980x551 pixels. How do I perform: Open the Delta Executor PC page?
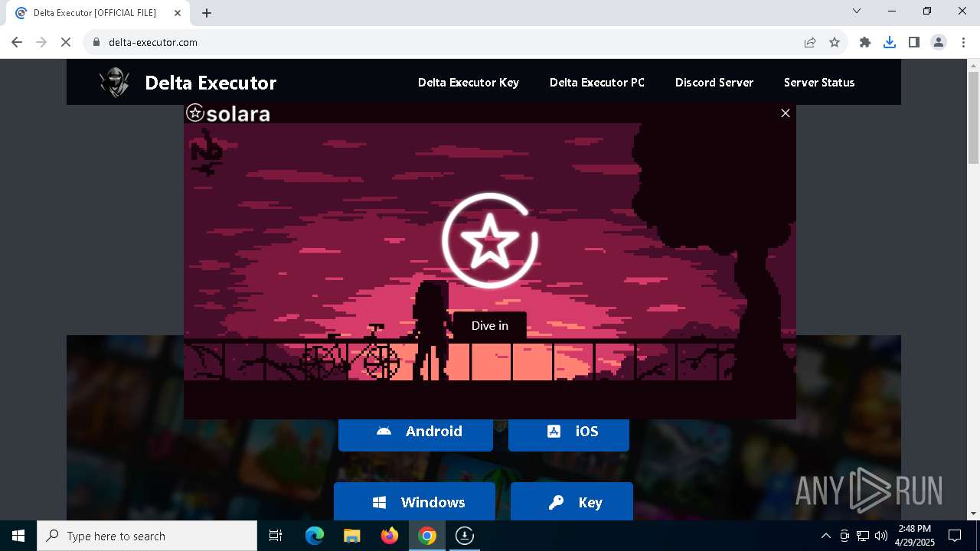pyautogui.click(x=597, y=83)
